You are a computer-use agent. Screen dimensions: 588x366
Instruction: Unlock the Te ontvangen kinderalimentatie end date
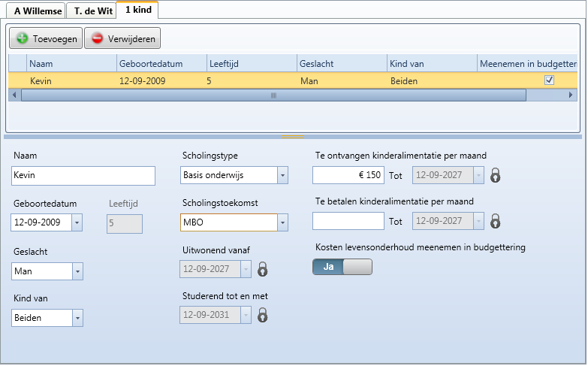point(496,176)
